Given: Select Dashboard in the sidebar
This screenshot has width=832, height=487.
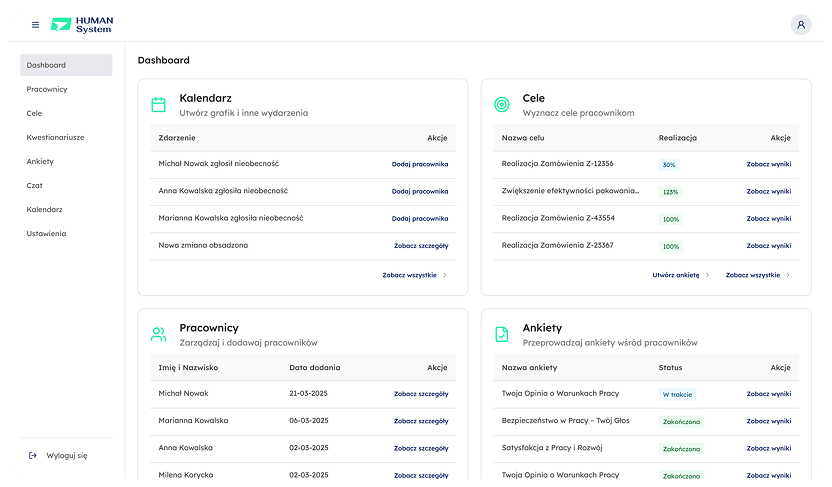Looking at the screenshot, I should click(x=66, y=65).
